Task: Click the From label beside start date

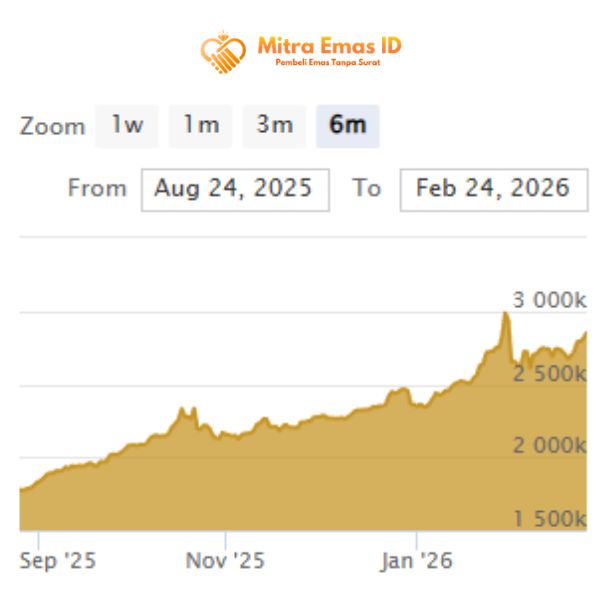Action: point(97,189)
